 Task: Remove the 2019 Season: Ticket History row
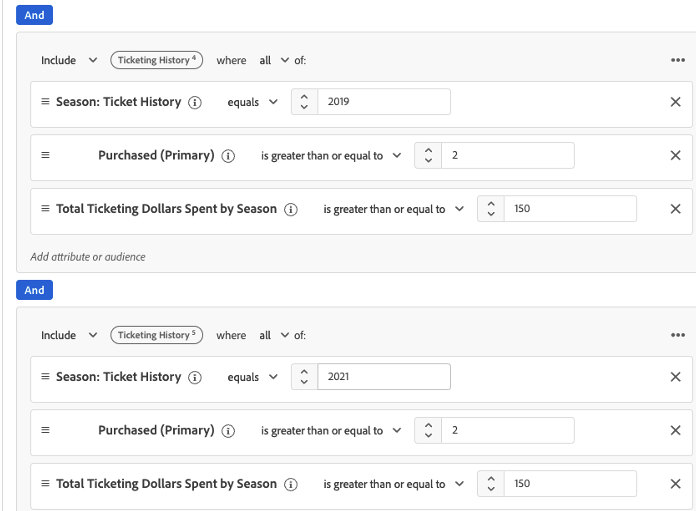675,102
